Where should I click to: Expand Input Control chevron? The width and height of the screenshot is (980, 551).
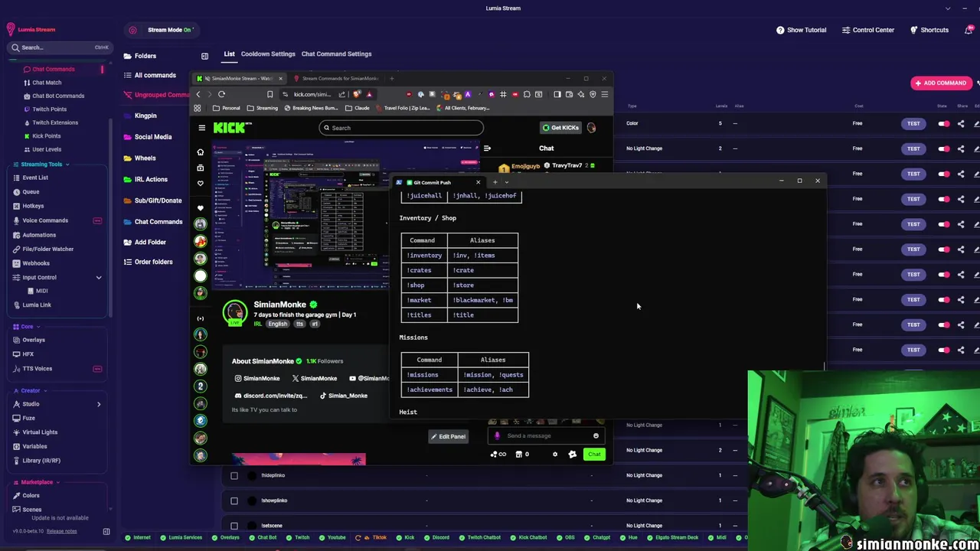pos(98,277)
